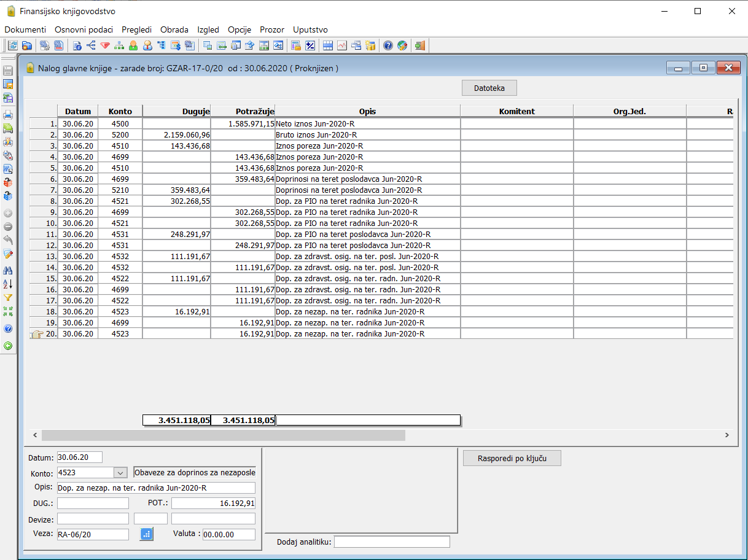Click the Rasporedi po ključu button
Screen dimensions: 748x560
tap(512, 458)
